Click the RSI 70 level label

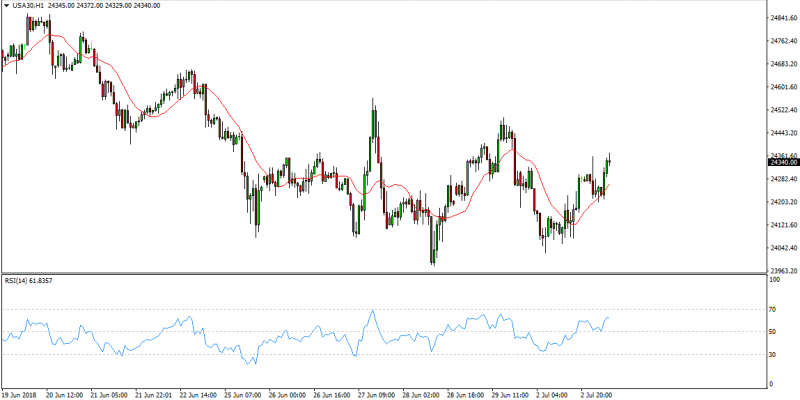click(x=773, y=310)
